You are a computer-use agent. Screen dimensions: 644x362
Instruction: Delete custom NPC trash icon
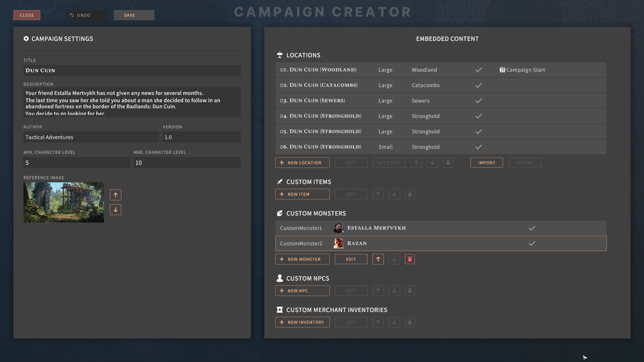tap(410, 291)
